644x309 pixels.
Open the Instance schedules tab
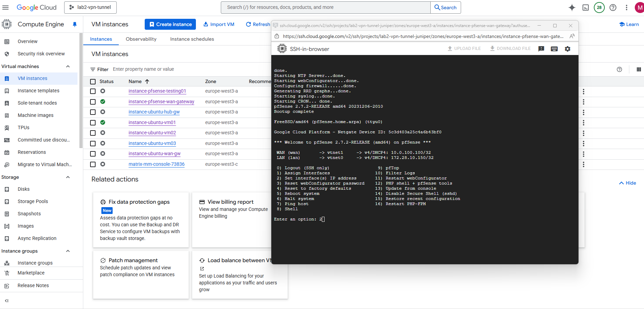click(192, 39)
